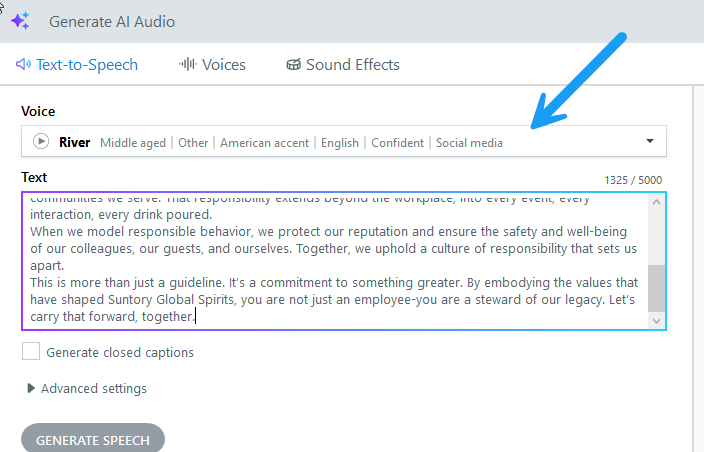Image resolution: width=704 pixels, height=452 pixels.
Task: Select the Text-to-Speech tab
Action: (x=77, y=65)
